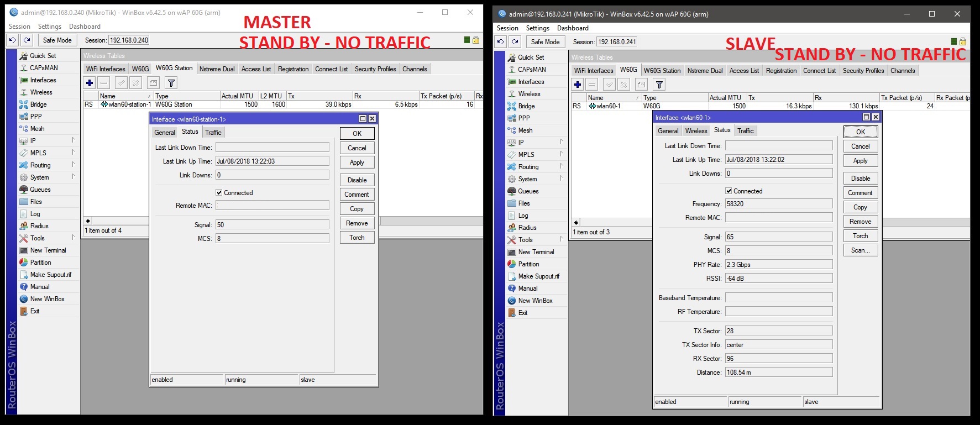Screen dimensions: 980x425
Task: Select wlan60-station-1 row in master table
Action: pyautogui.click(x=282, y=104)
